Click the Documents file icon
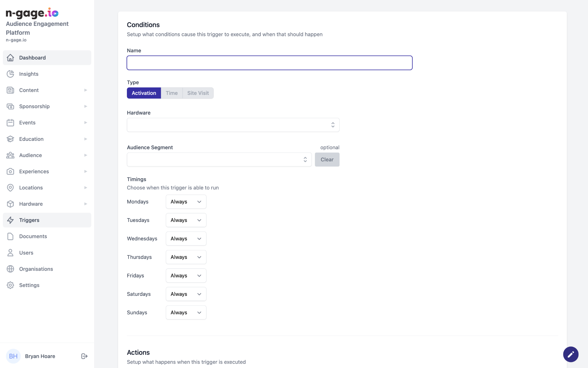Screen dimensions: 588x368 pyautogui.click(x=10, y=236)
